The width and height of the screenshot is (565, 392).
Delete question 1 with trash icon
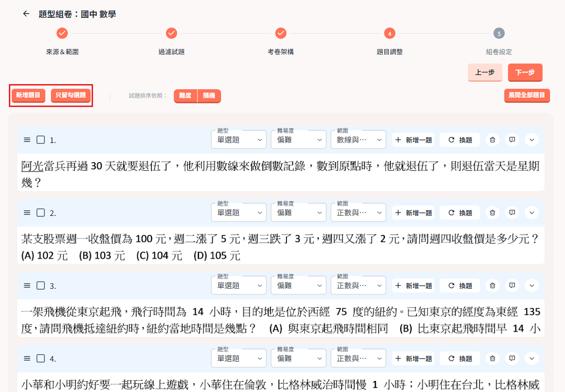click(x=492, y=140)
